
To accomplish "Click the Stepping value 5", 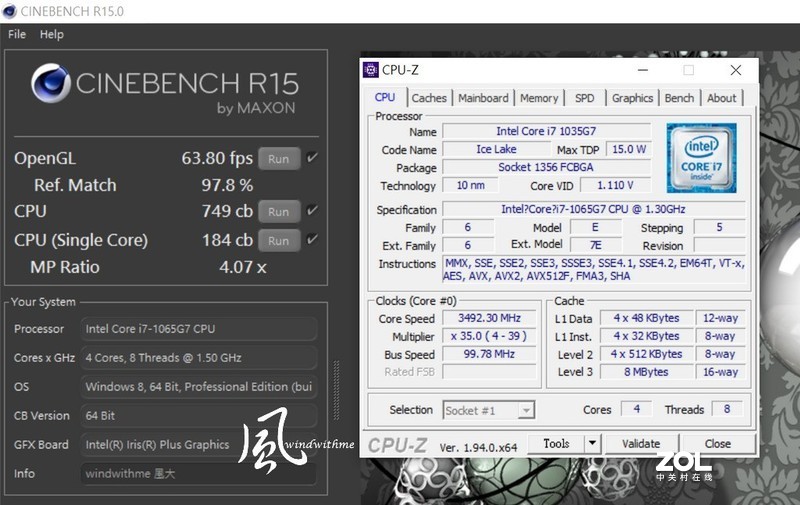I will pos(719,227).
